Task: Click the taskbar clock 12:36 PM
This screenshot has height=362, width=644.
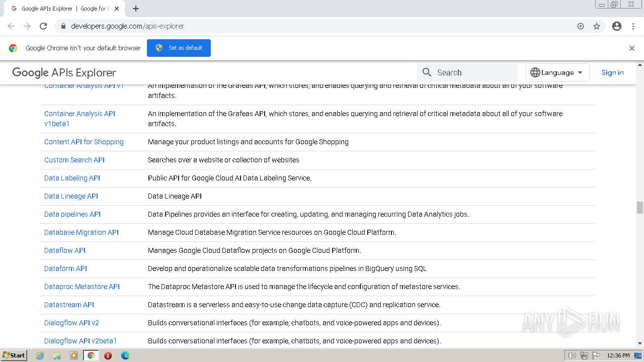Action: 618,355
